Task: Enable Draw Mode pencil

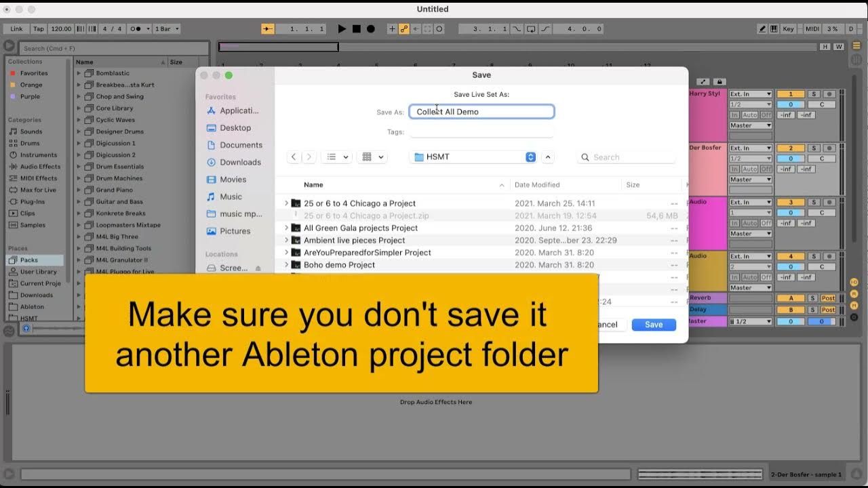Action: click(x=763, y=29)
